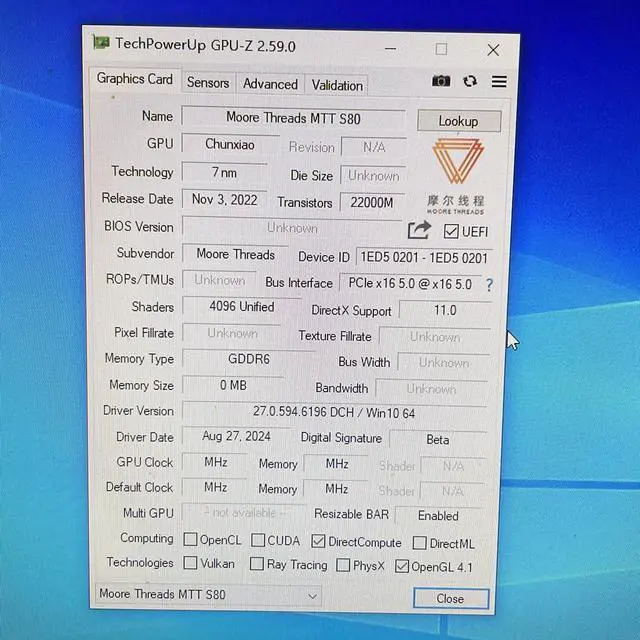640x640 pixels.
Task: Click the Bus Interface question mark
Action: coord(489,284)
